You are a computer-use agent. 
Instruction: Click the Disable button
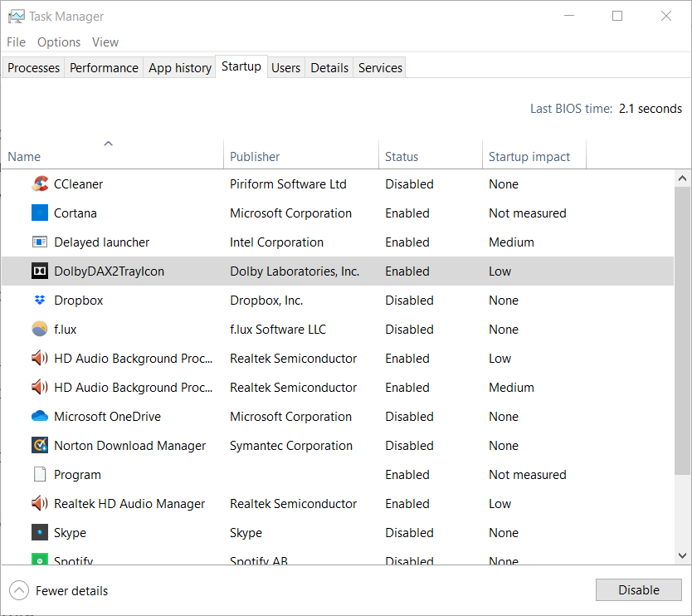pyautogui.click(x=639, y=590)
